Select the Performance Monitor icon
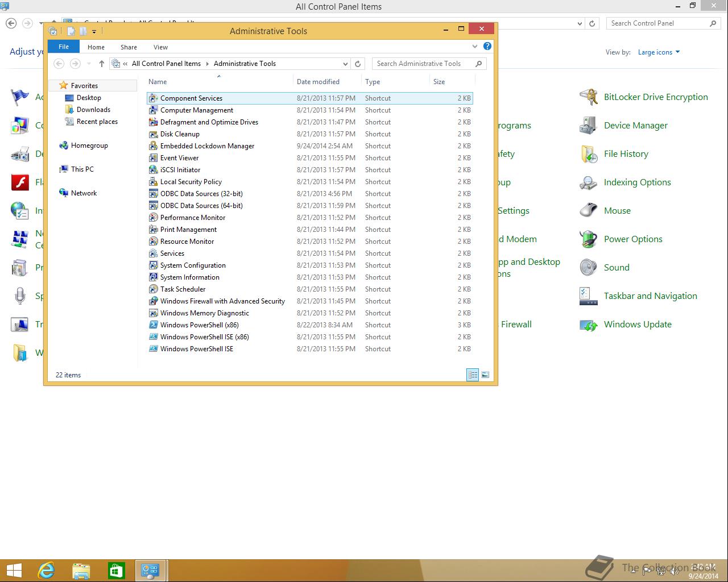This screenshot has height=582, width=728. pyautogui.click(x=153, y=218)
